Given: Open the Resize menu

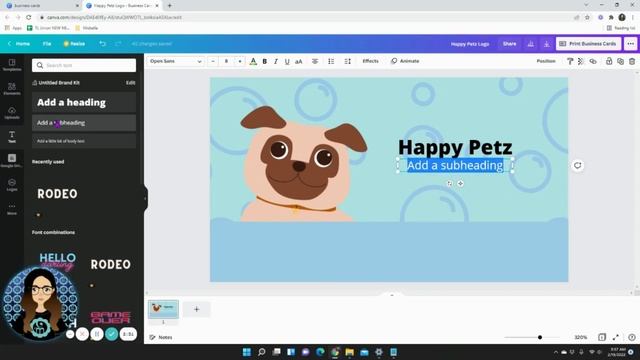Looking at the screenshot, I should [x=74, y=44].
